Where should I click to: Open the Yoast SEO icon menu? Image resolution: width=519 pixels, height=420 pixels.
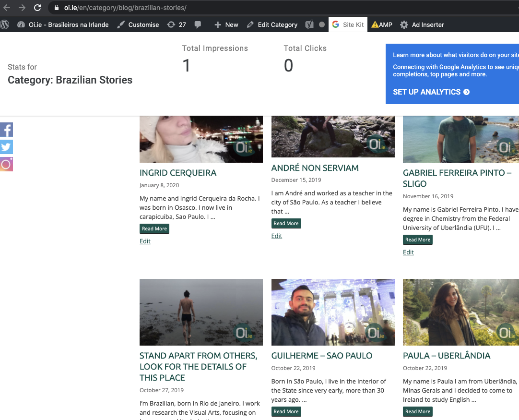309,24
